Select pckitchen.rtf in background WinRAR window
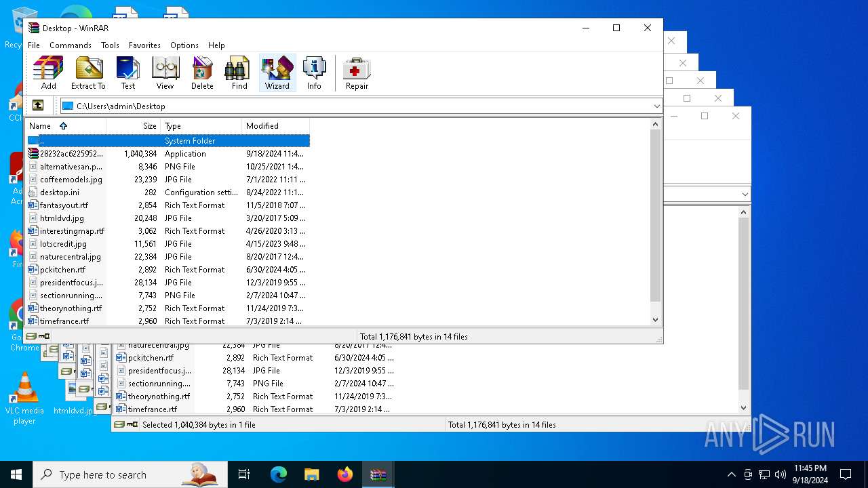This screenshot has height=488, width=868. click(x=256, y=358)
